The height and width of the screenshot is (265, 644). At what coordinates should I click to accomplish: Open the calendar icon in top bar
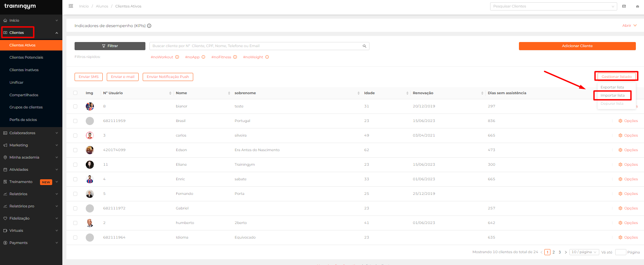[624, 6]
